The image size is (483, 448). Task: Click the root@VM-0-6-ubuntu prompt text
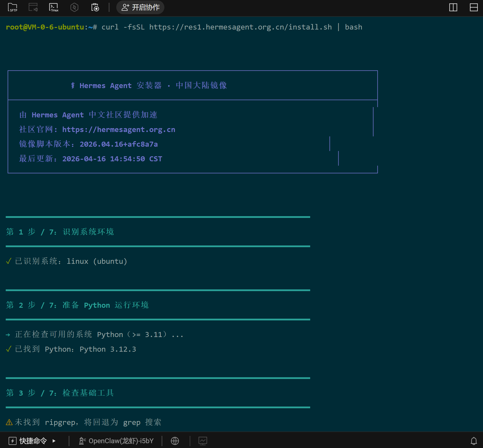tap(45, 27)
